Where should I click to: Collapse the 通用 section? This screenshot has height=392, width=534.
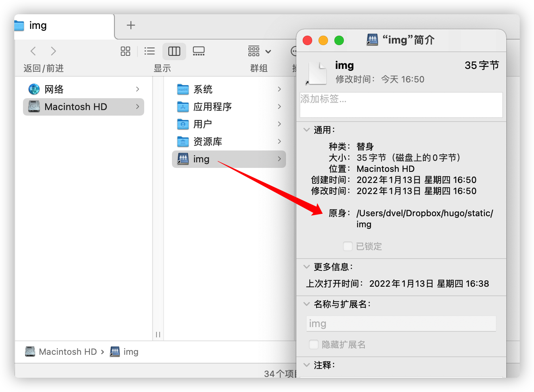click(x=306, y=130)
